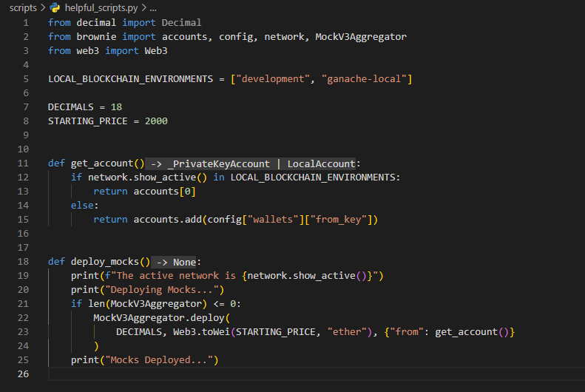Click 'network.show_active()' on line 12
Viewport: 585px width, 392px height.
coord(147,178)
